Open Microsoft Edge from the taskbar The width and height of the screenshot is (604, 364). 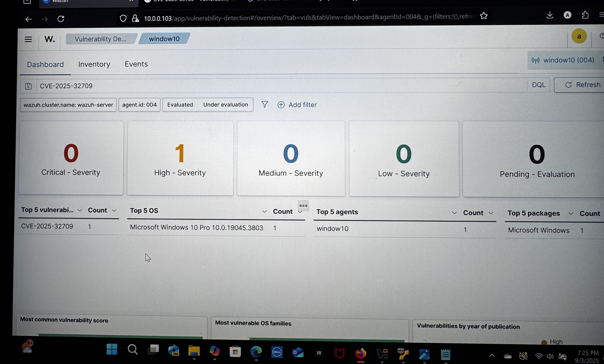256,352
